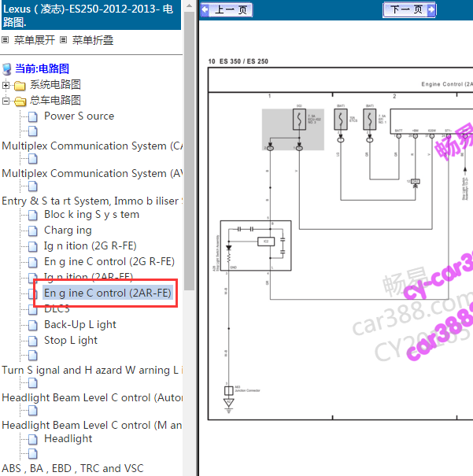Viewport: 473px width, 476px height.
Task: Click document icon beside Stop Light
Action: 33,341
